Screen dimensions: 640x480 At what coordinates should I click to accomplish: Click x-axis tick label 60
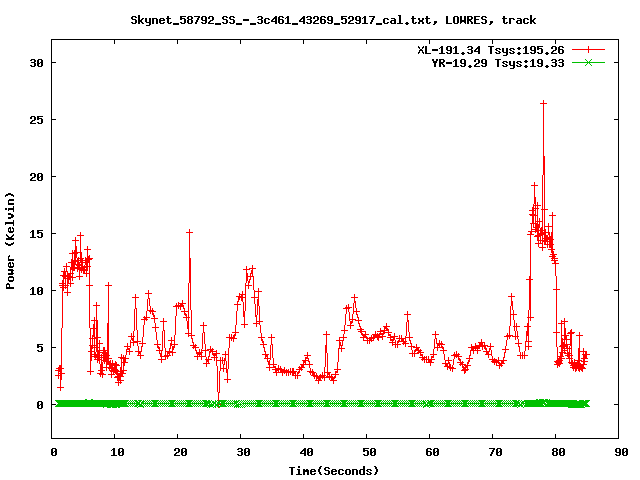point(432,452)
